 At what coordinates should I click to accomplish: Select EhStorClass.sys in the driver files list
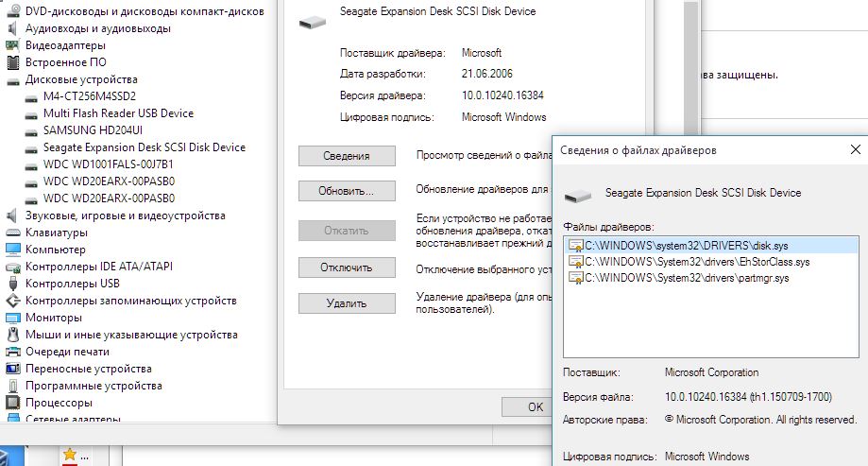696,262
